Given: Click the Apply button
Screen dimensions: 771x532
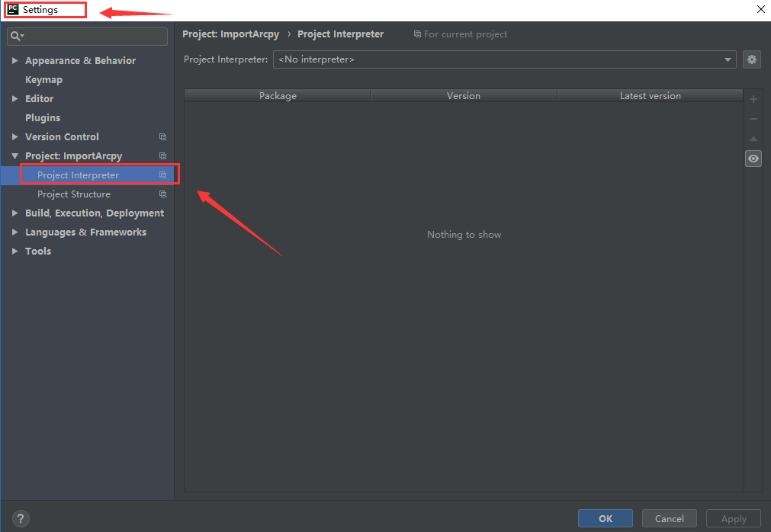Looking at the screenshot, I should [x=734, y=518].
